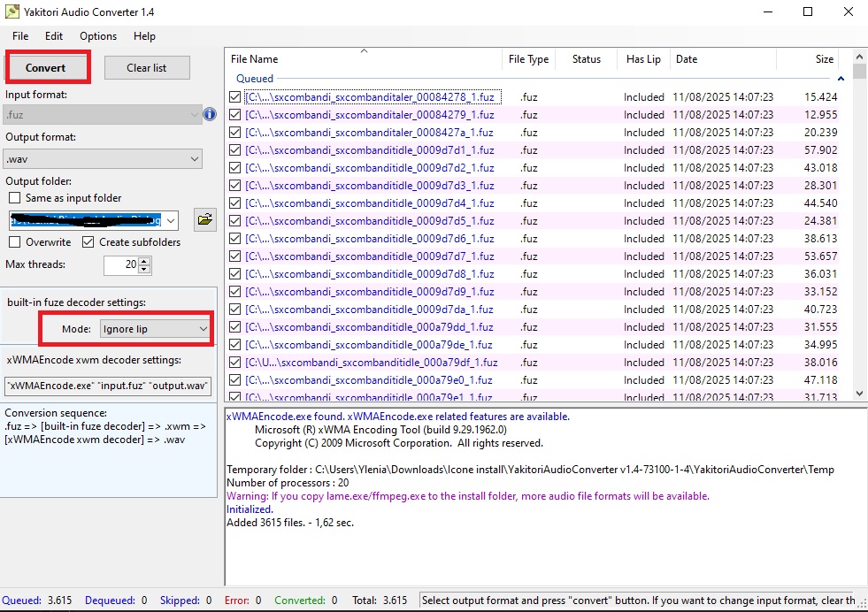Click the blue info icon beside Input format

[x=210, y=115]
